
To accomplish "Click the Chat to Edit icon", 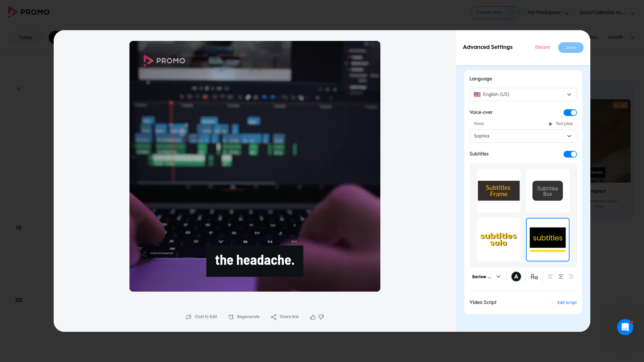I will pos(189,317).
